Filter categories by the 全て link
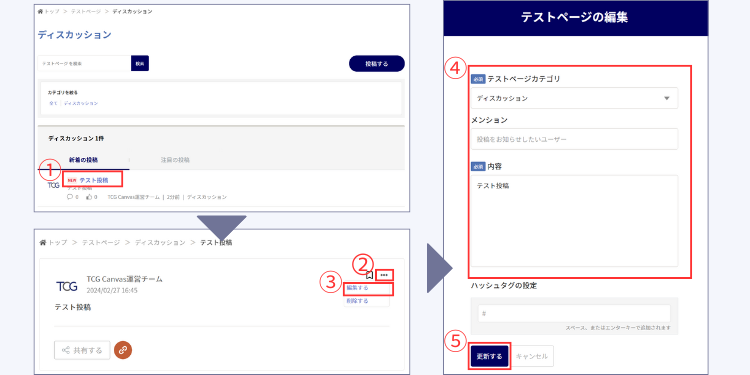750x375 pixels. coord(53,103)
